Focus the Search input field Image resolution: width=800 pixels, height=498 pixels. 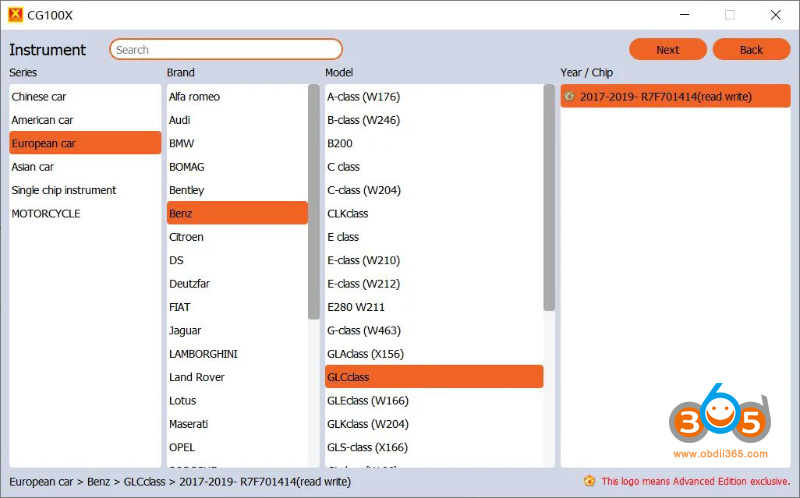coord(226,49)
